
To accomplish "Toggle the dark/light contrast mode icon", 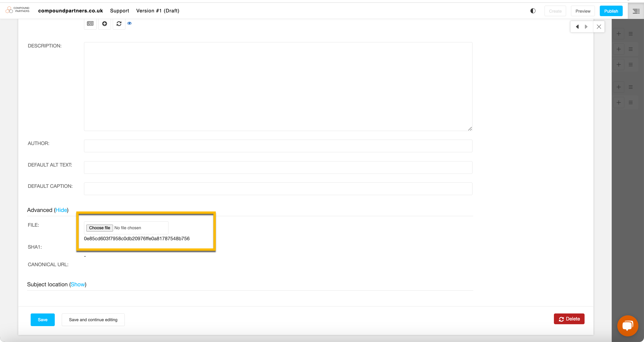I will (533, 11).
